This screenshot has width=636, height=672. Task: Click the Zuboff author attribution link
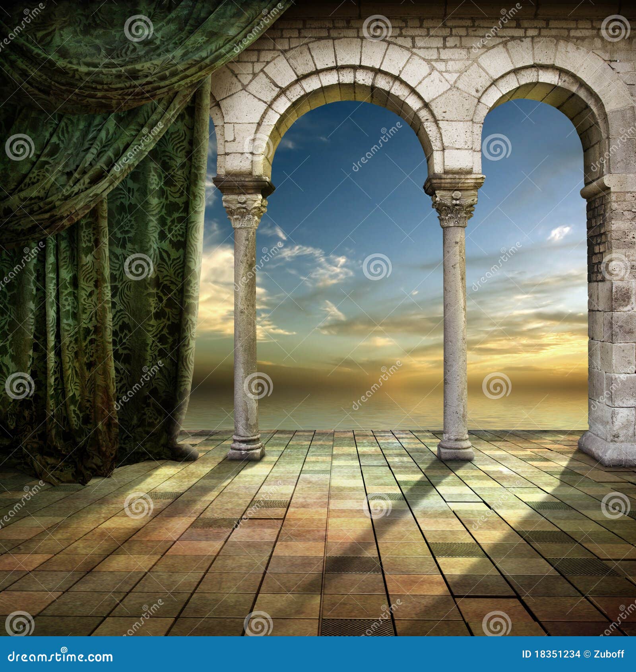(608, 654)
